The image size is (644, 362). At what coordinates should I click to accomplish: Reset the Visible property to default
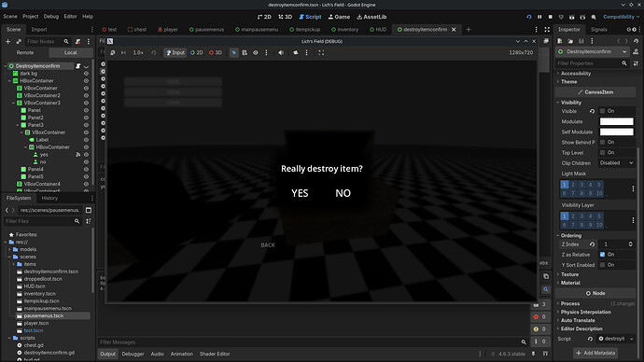coord(592,111)
